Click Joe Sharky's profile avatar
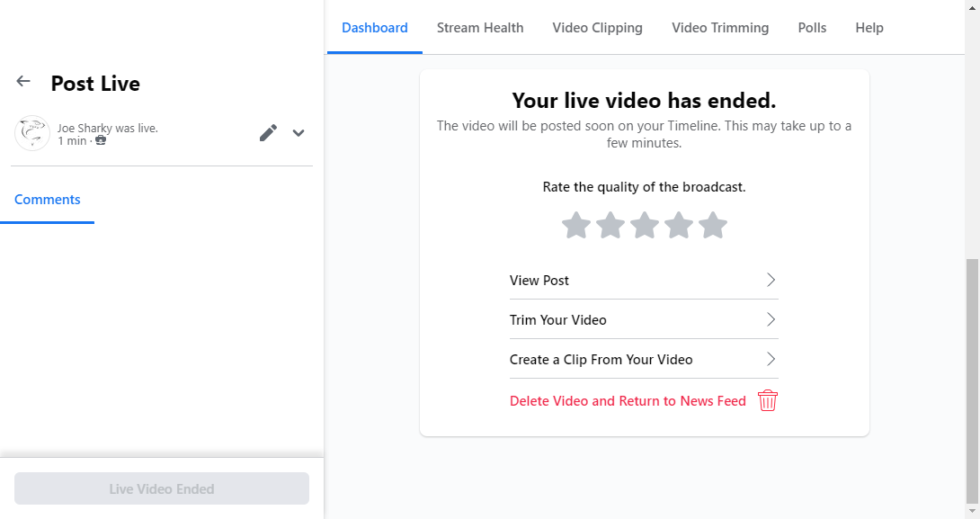The image size is (980, 519). click(x=32, y=132)
